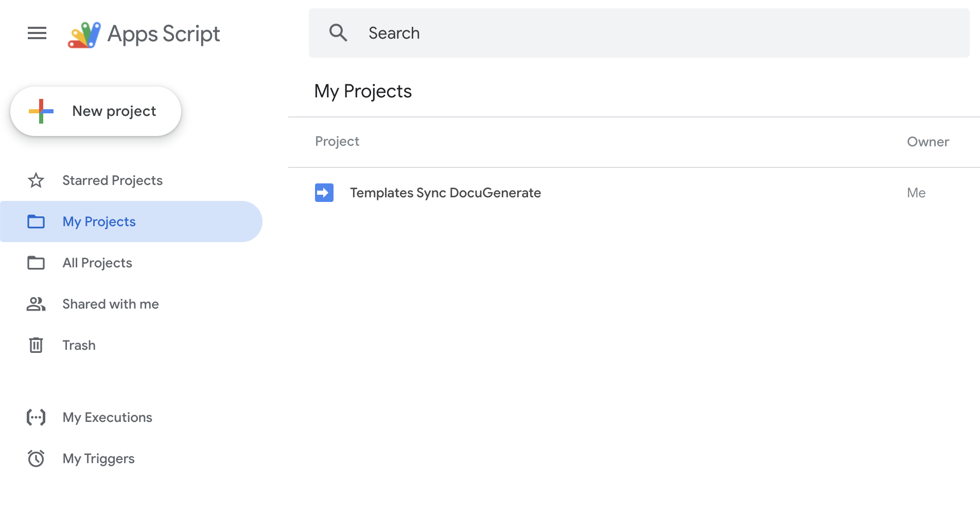Screen dimensions: 980x510
Task: Click the My Triggers alarm clock icon
Action: pos(36,458)
